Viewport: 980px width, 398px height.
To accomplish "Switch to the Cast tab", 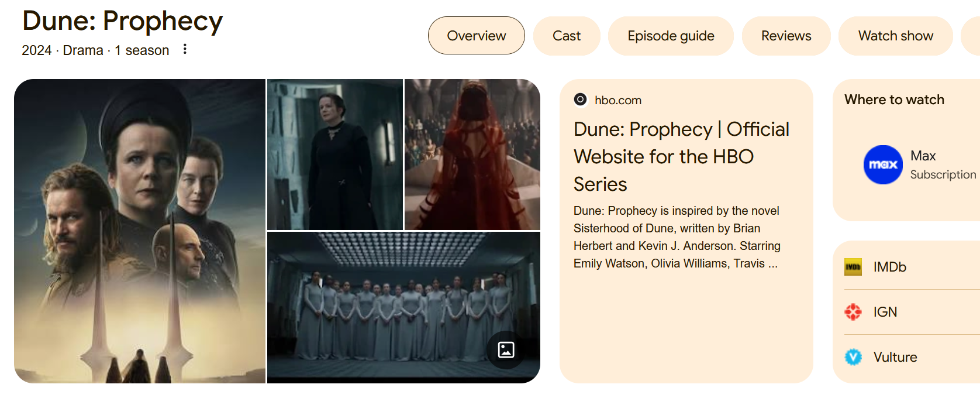I will pyautogui.click(x=567, y=36).
